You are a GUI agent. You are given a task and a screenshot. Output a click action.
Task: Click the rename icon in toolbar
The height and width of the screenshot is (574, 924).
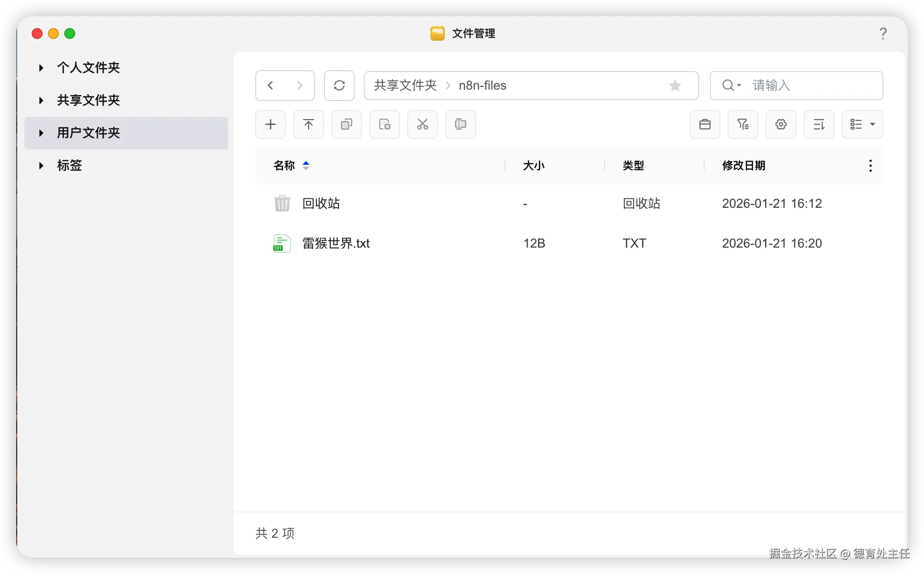(x=460, y=124)
